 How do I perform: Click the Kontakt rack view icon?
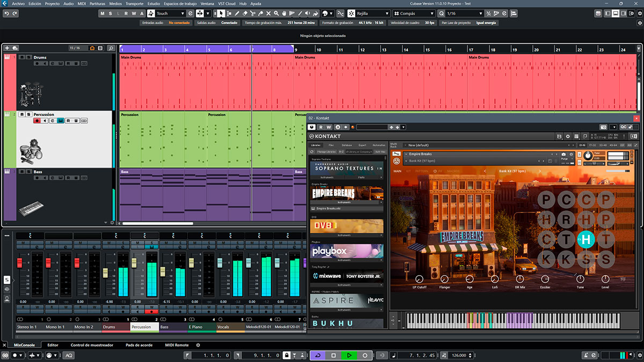576,136
